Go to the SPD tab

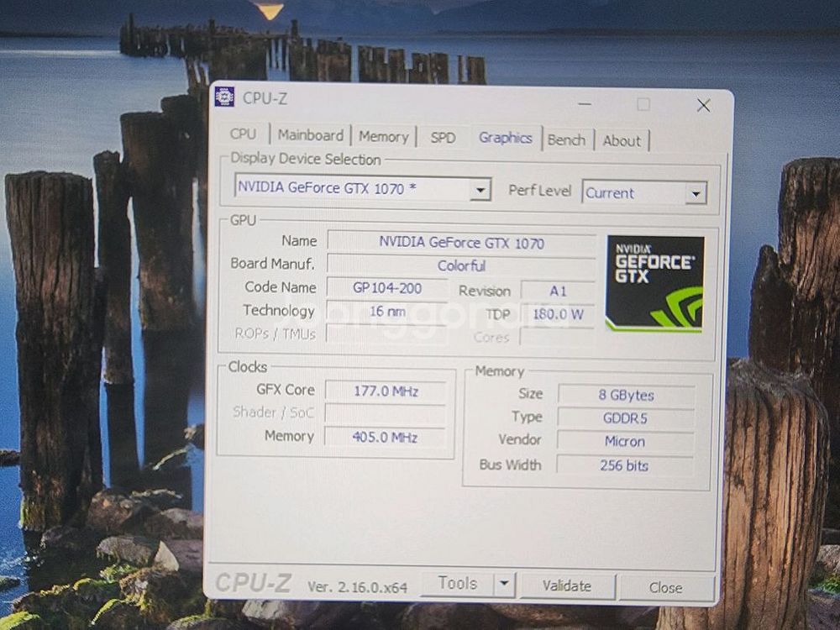443,138
